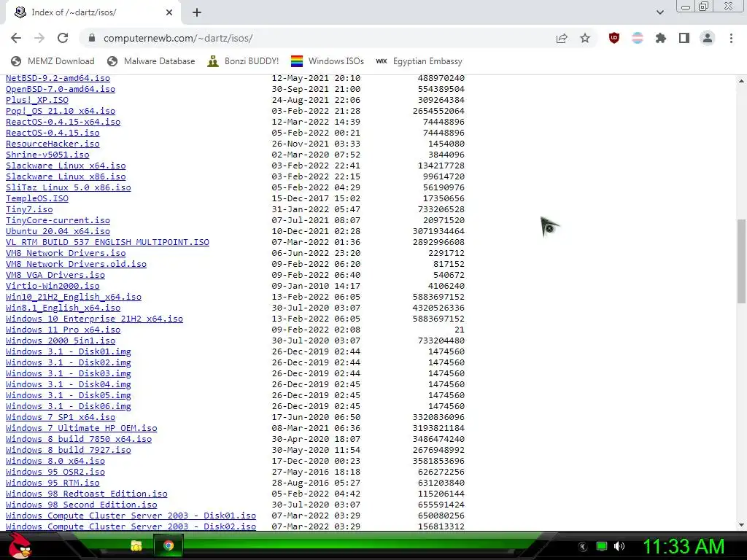Open the volume speaker tray icon
747x560 pixels.
(619, 546)
